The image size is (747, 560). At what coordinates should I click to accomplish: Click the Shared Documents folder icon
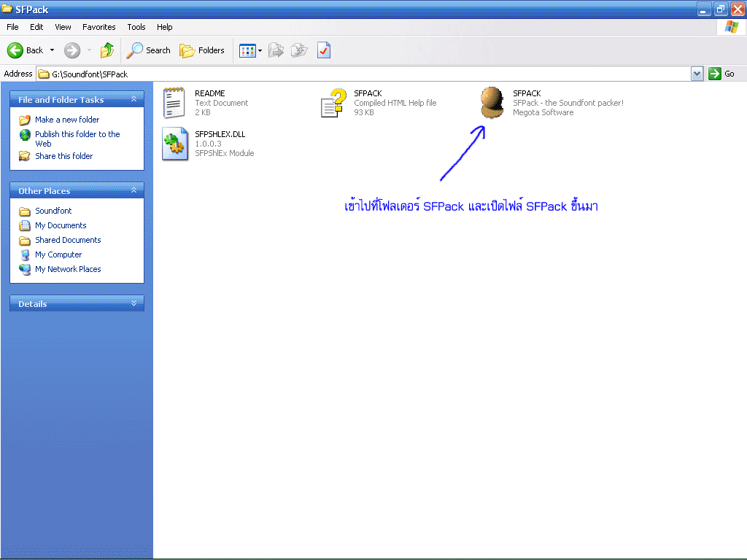pyautogui.click(x=25, y=241)
